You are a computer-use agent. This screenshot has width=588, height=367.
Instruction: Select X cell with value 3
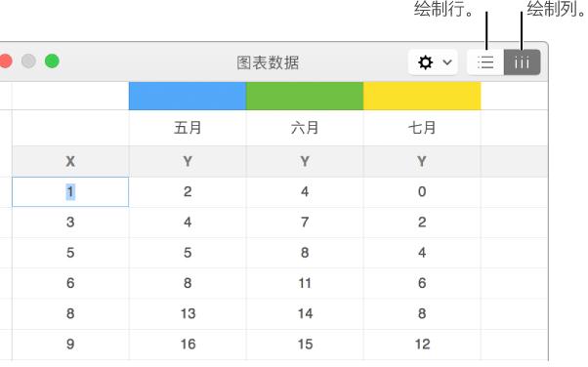point(70,223)
